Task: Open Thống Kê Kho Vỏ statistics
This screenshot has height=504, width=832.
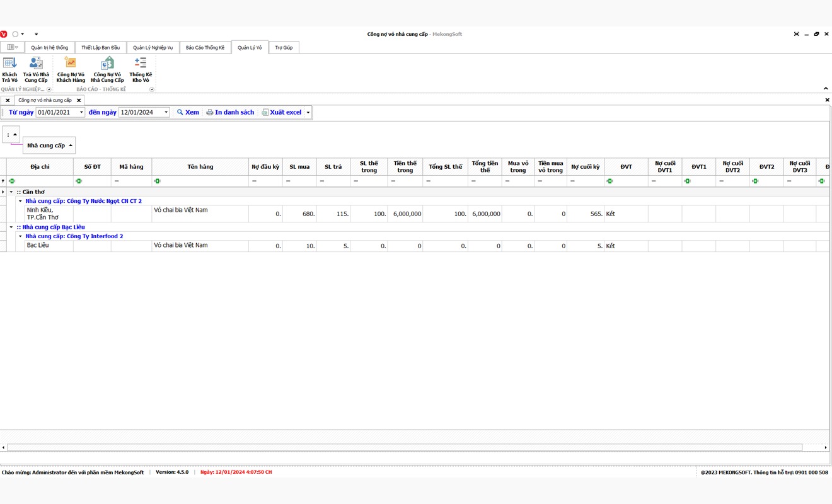Action: (141, 69)
